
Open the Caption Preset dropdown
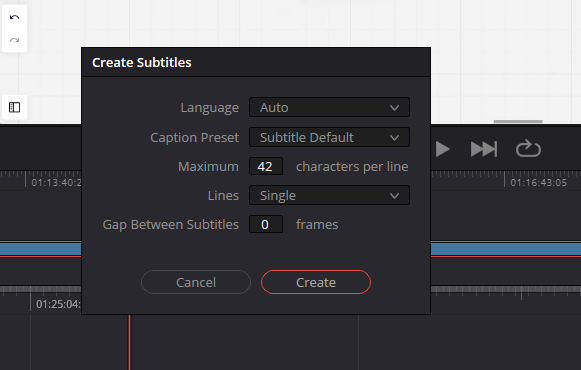pyautogui.click(x=329, y=137)
